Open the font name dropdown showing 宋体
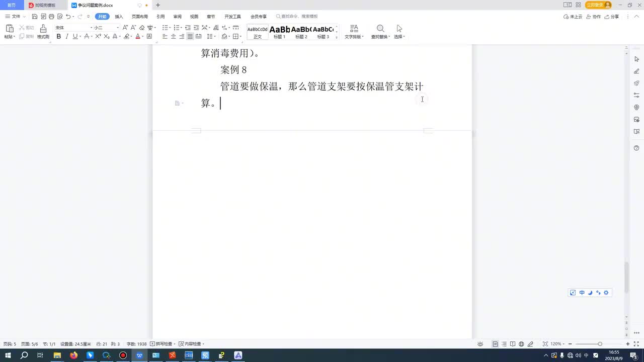The height and width of the screenshot is (362, 644). pos(92,28)
